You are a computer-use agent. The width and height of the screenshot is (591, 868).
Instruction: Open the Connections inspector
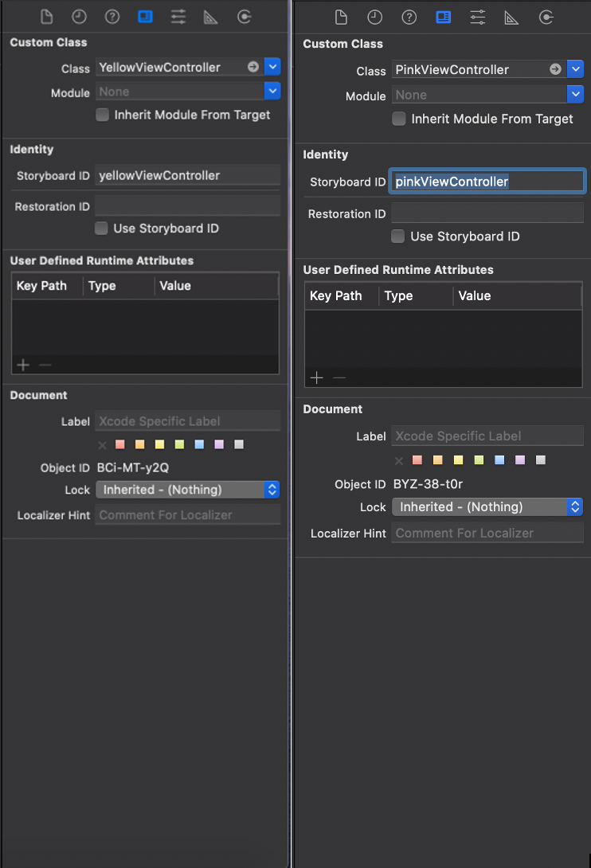coord(245,16)
